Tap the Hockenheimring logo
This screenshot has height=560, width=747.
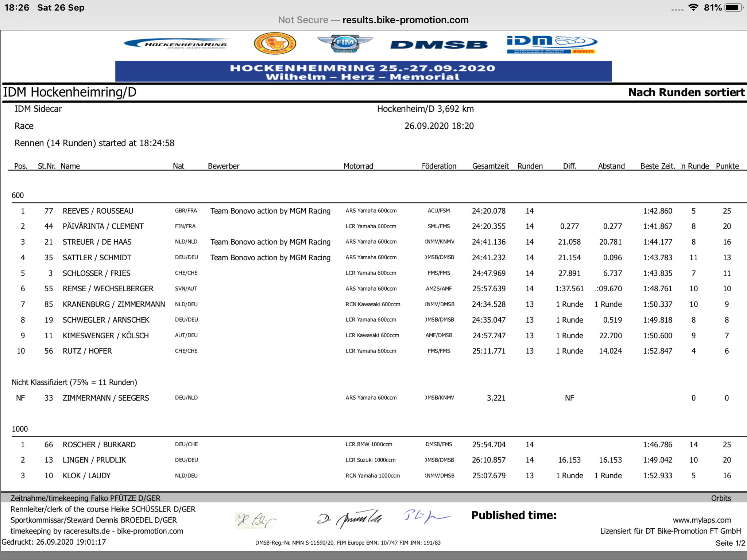pyautogui.click(x=178, y=44)
